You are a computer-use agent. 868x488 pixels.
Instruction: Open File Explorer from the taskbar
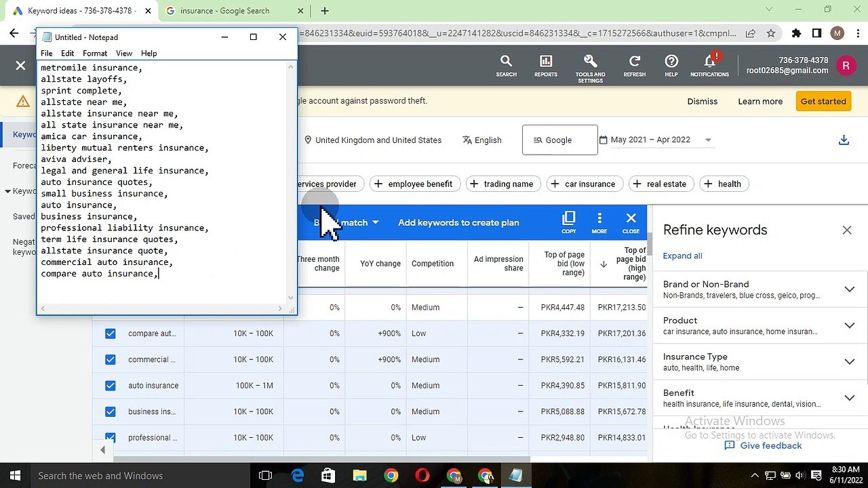click(359, 476)
